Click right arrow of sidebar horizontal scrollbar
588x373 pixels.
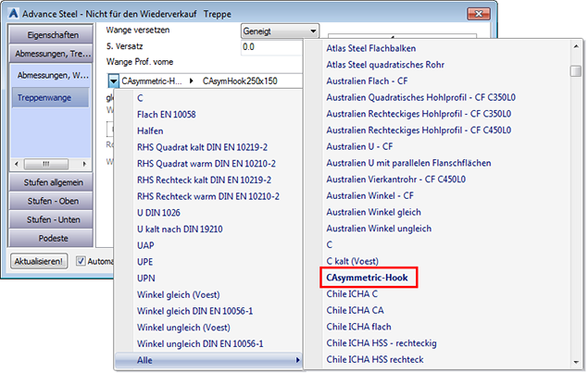84,164
